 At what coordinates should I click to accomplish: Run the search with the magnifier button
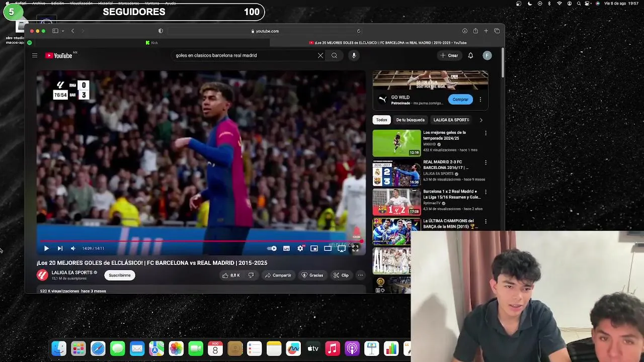point(334,55)
